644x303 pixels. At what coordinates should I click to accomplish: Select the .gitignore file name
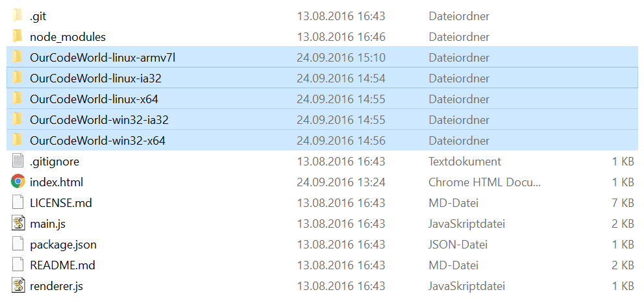(55, 162)
